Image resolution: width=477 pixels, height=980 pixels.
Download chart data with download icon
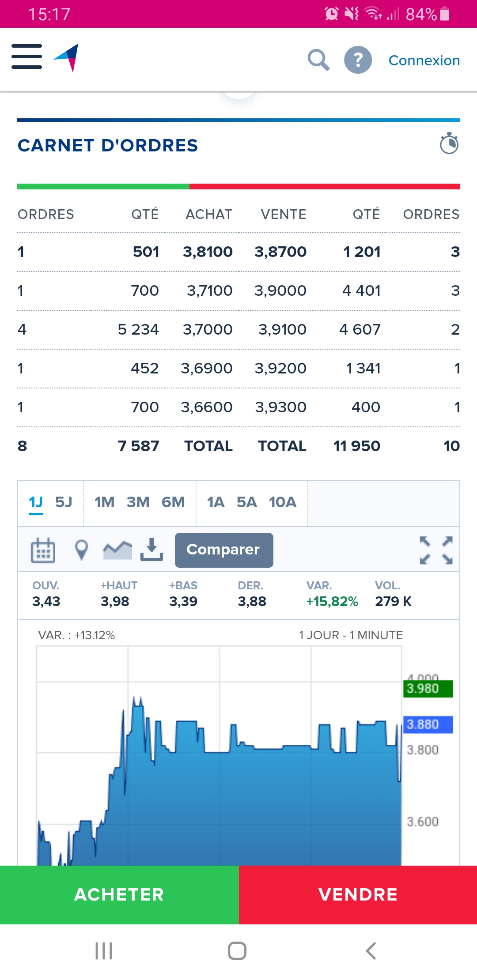click(151, 550)
